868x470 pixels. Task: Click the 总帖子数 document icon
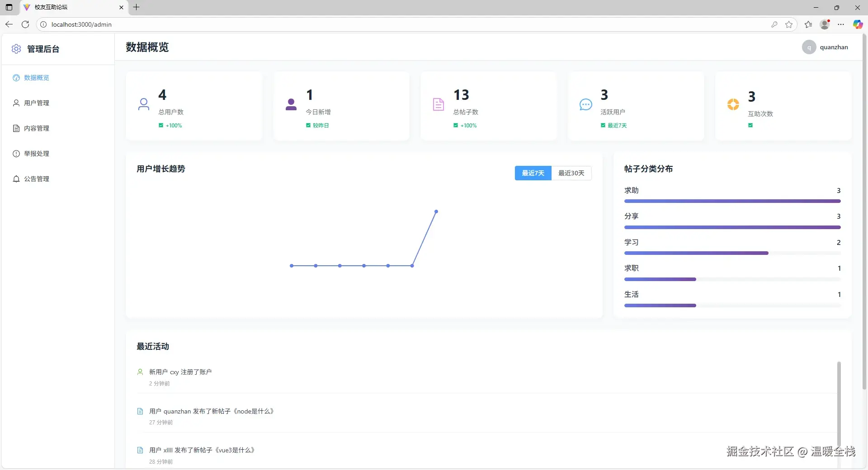[438, 104]
